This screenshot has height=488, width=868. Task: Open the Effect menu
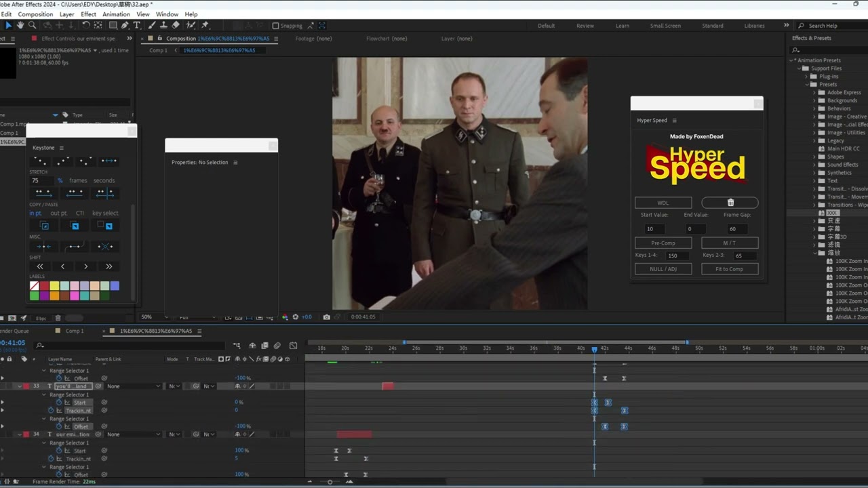coord(89,14)
